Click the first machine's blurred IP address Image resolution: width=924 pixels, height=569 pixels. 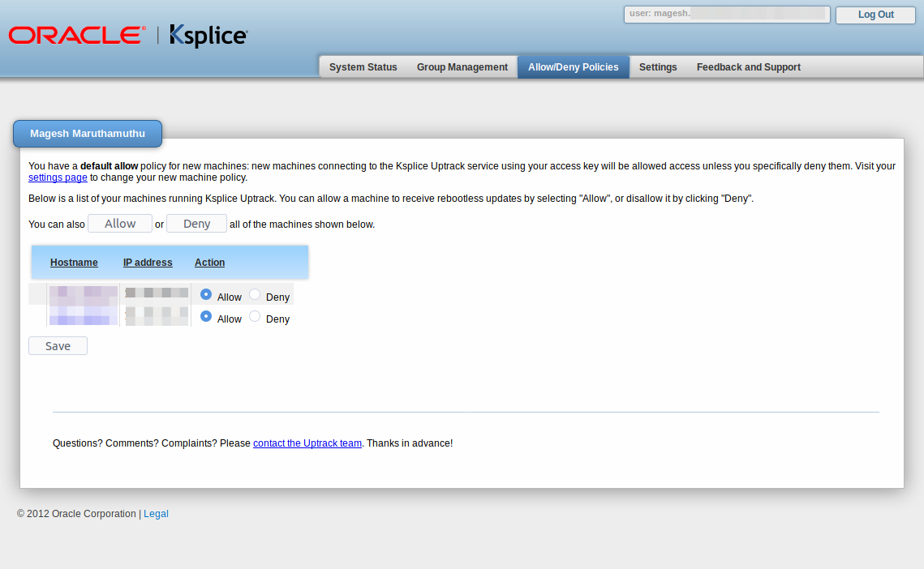click(156, 293)
